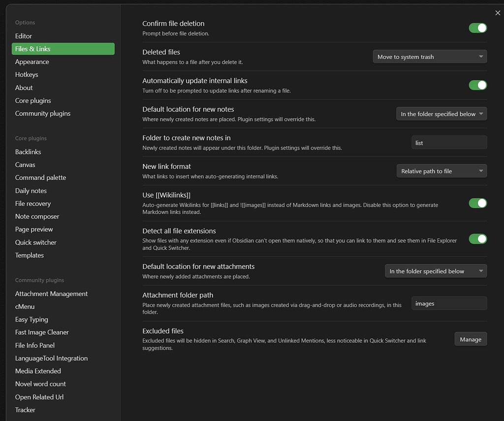The width and height of the screenshot is (504, 421).
Task: Open the Hotkeys settings section
Action: [x=27, y=74]
